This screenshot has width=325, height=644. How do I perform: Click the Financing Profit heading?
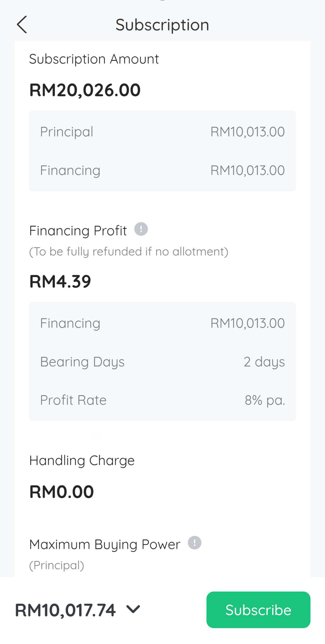[x=78, y=231]
